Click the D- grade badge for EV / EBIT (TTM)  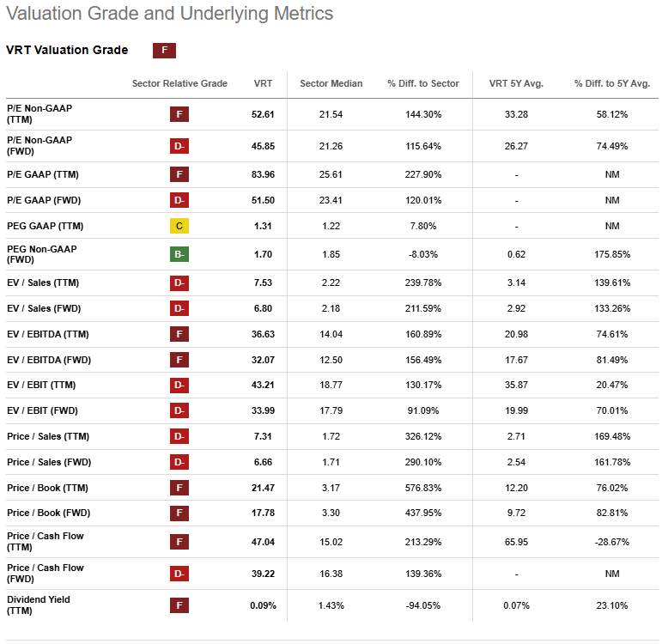click(179, 385)
